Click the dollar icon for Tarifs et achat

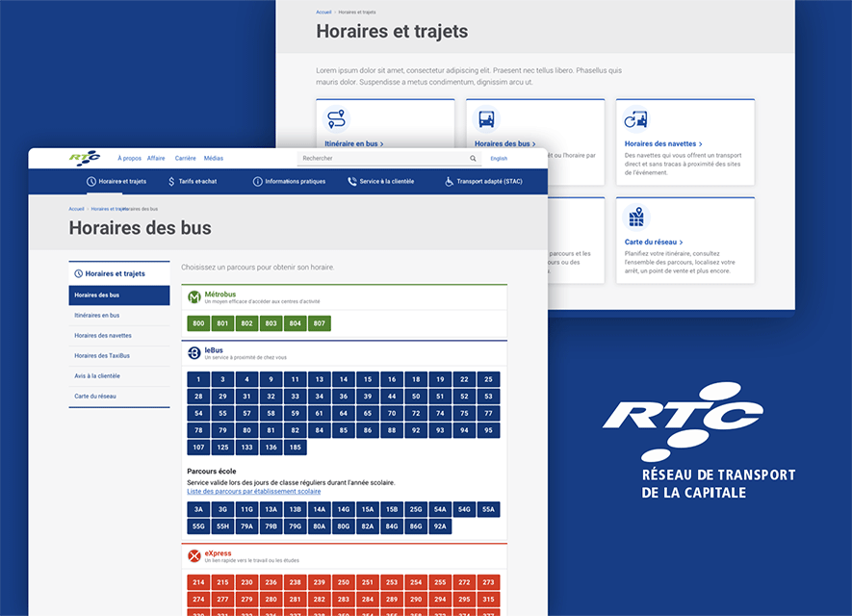[x=171, y=182]
